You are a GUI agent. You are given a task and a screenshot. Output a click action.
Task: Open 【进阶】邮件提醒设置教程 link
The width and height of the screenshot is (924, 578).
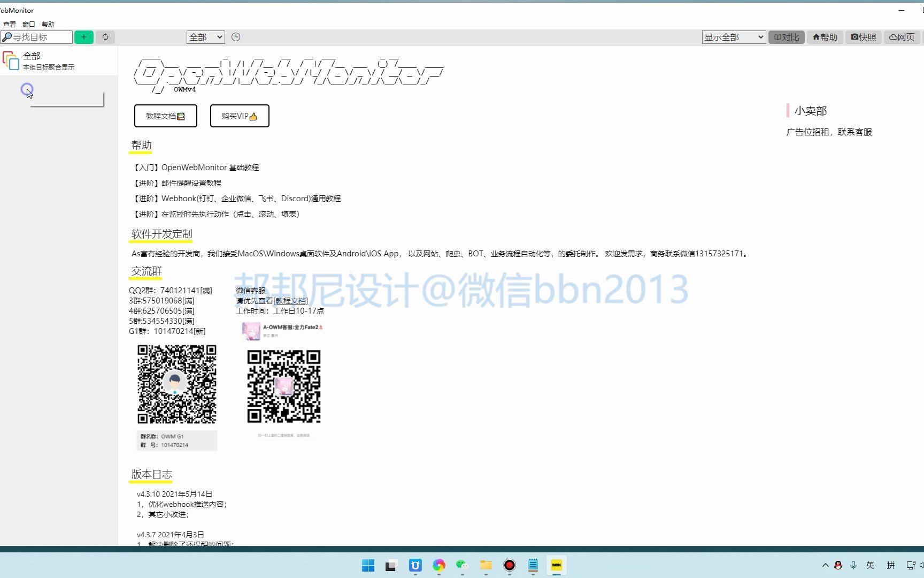[176, 183]
